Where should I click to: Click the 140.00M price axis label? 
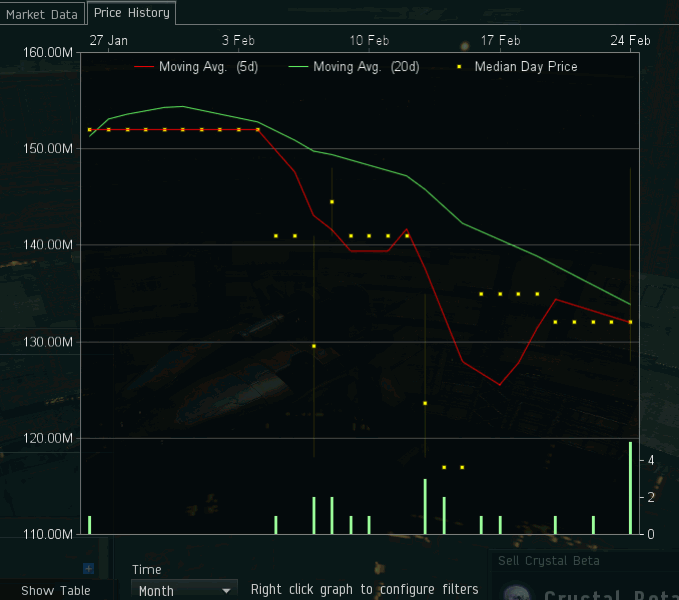48,245
